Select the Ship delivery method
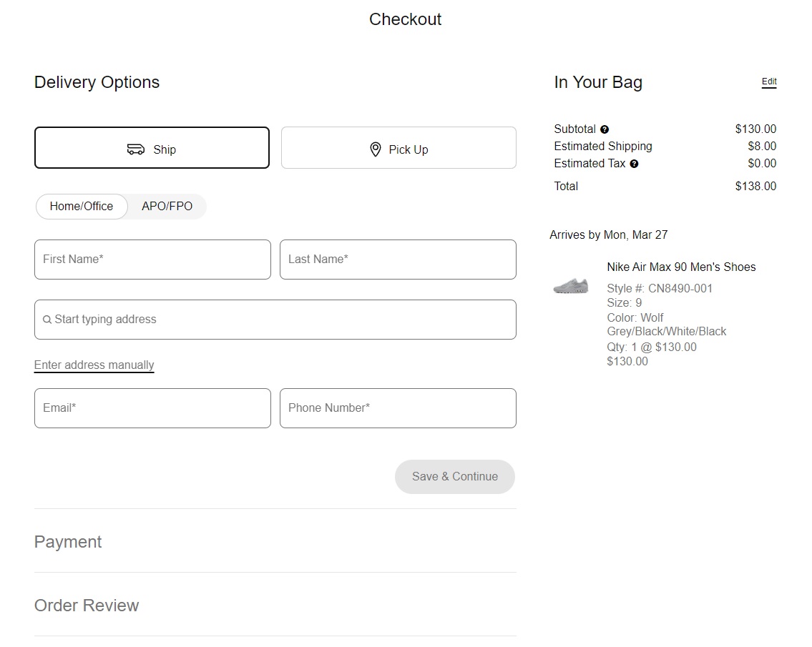 coord(152,148)
